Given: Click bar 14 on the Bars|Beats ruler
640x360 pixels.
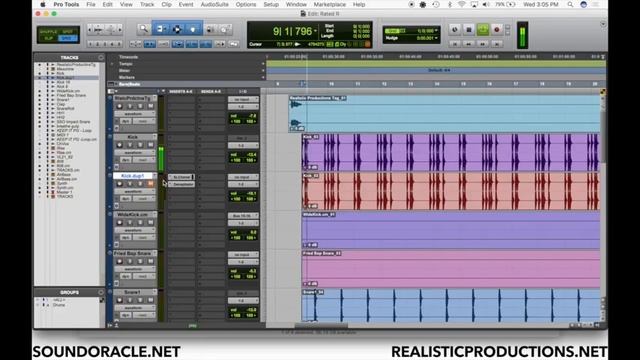Looking at the screenshot, I should [x=437, y=84].
